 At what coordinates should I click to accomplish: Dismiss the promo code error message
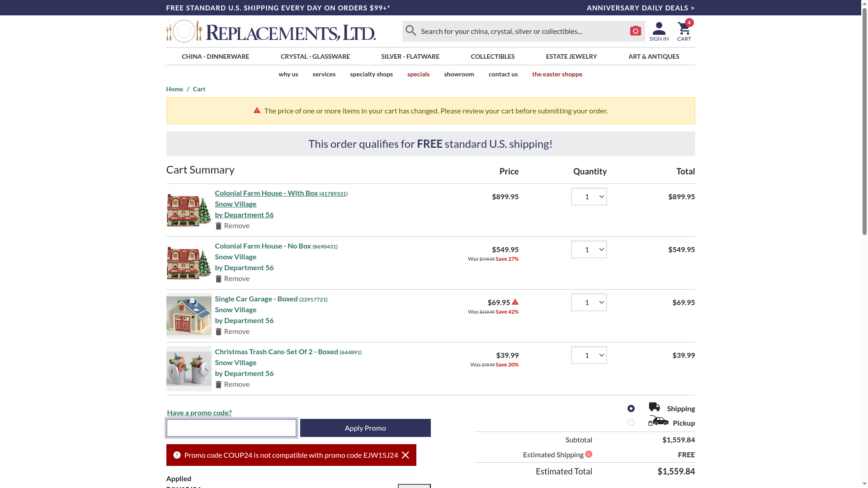(x=406, y=455)
